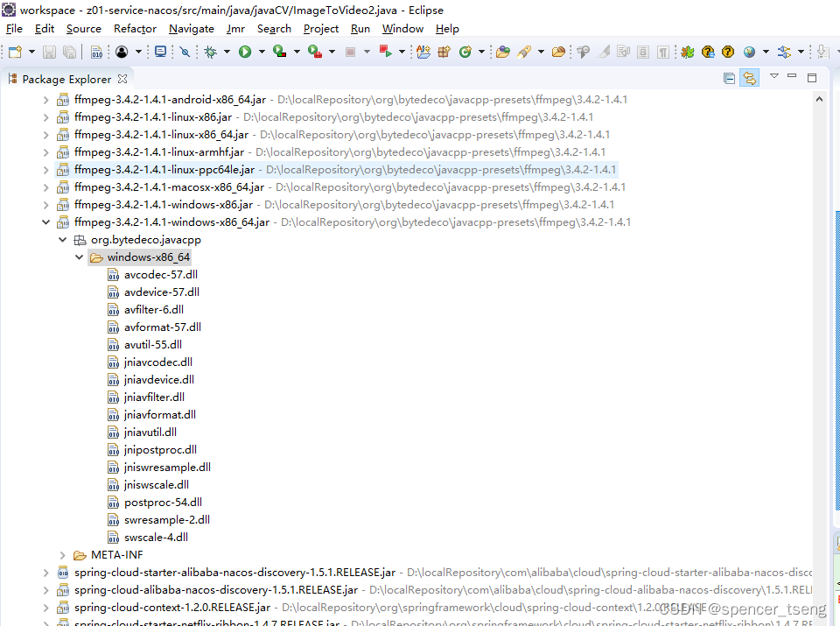Toggle Mark Occurrences highlighter icon

[x=605, y=52]
